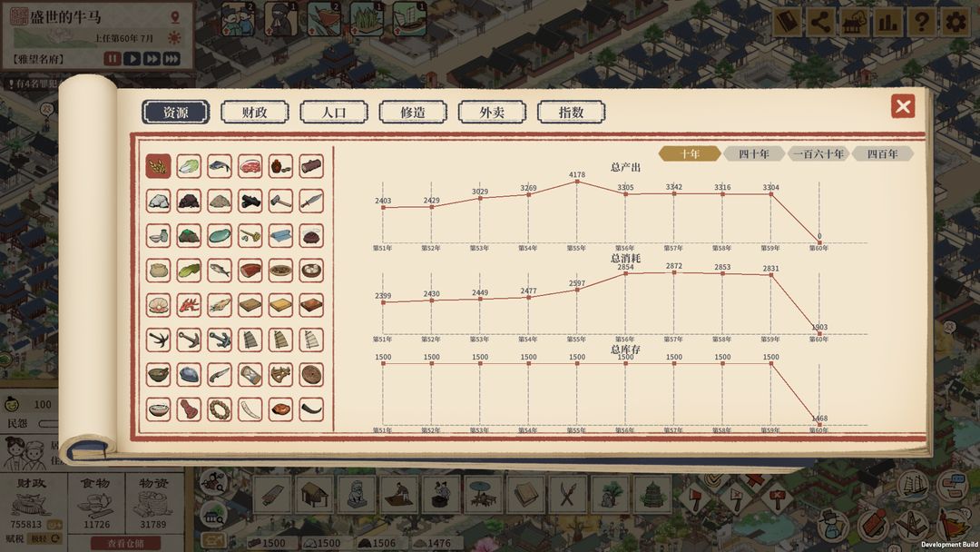Open the 财政 tab
Viewport: 980px width, 552px height.
click(x=255, y=113)
